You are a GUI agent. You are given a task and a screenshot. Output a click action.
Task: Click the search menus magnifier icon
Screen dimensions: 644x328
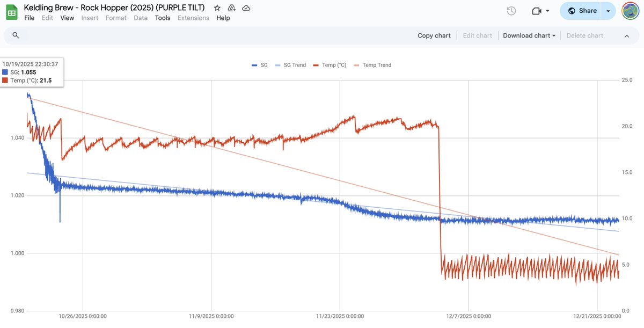tap(16, 35)
